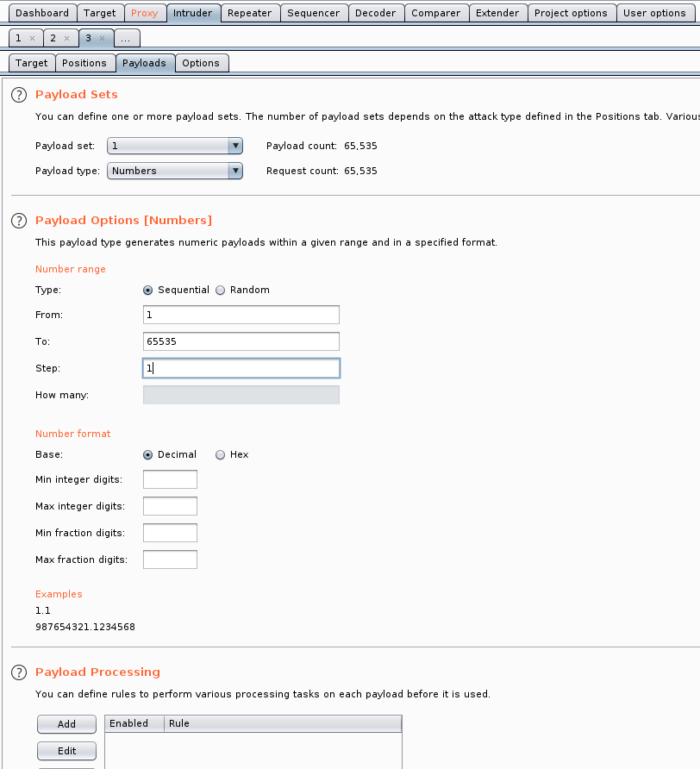Select Decimal as the number base
This screenshot has height=769, width=700.
[x=148, y=455]
